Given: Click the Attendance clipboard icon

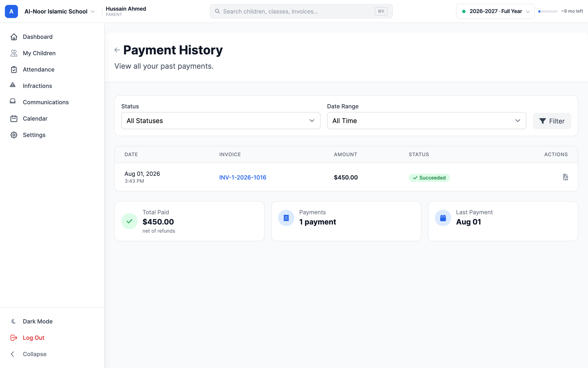Looking at the screenshot, I should pyautogui.click(x=14, y=69).
